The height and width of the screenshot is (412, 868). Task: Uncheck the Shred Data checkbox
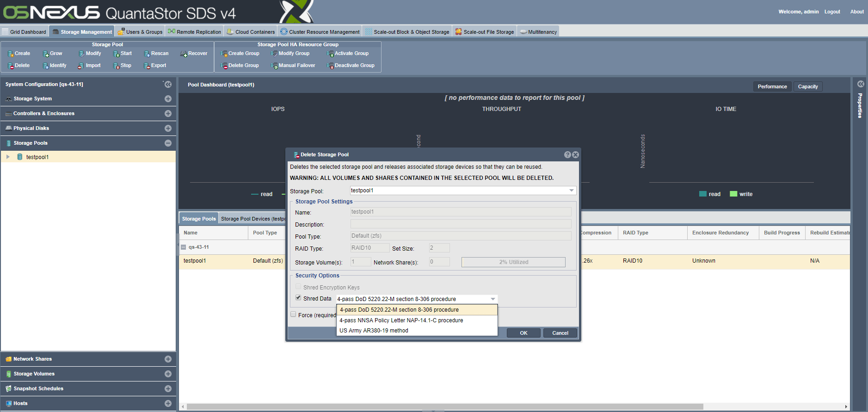click(298, 298)
